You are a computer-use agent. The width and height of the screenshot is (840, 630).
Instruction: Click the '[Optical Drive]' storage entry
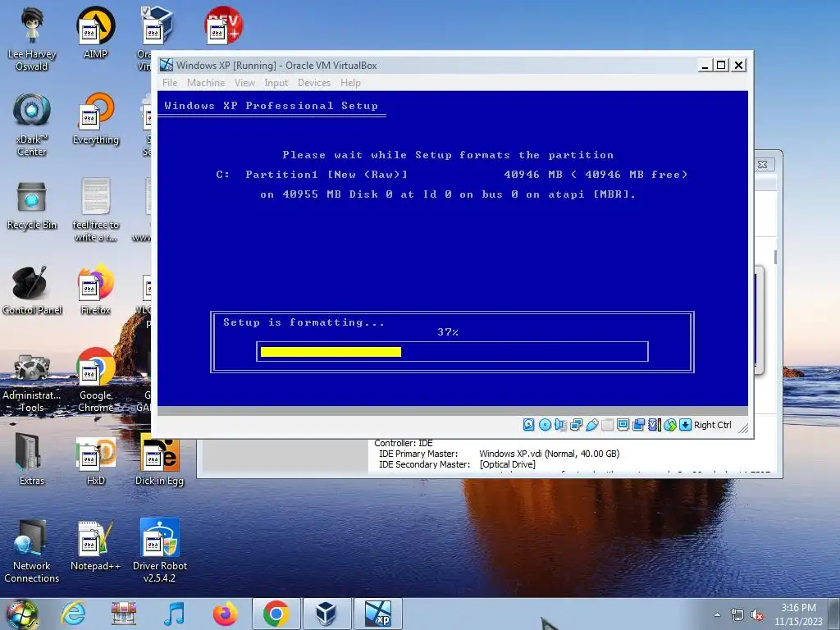click(x=507, y=464)
